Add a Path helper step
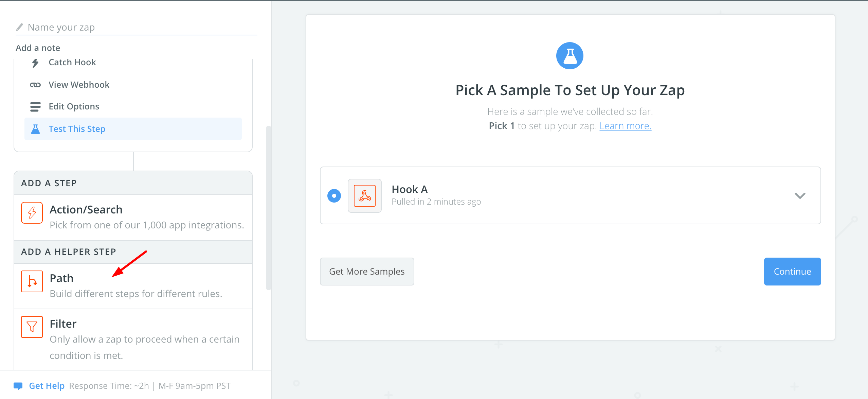This screenshot has width=868, height=399. [133, 286]
